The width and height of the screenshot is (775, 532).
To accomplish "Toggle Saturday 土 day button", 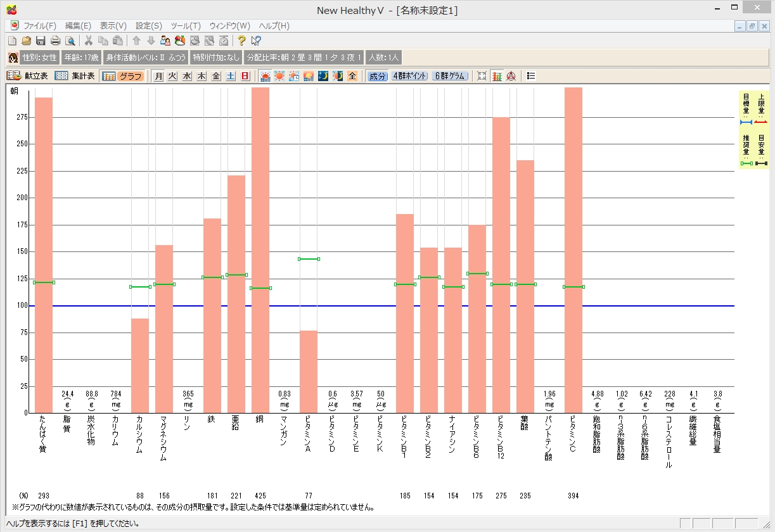I will pos(231,76).
